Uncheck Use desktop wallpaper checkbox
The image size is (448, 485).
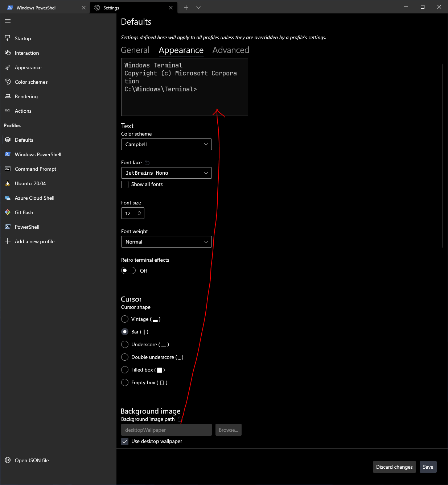[125, 441]
